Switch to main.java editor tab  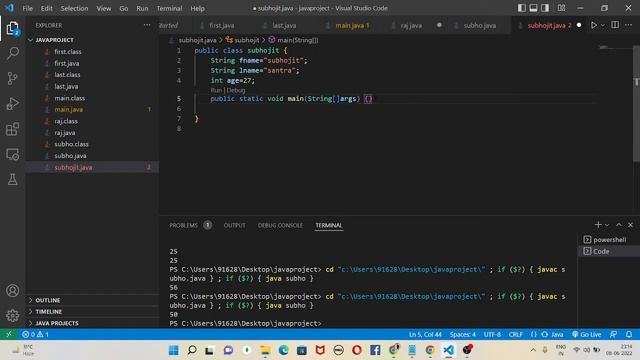click(352, 25)
